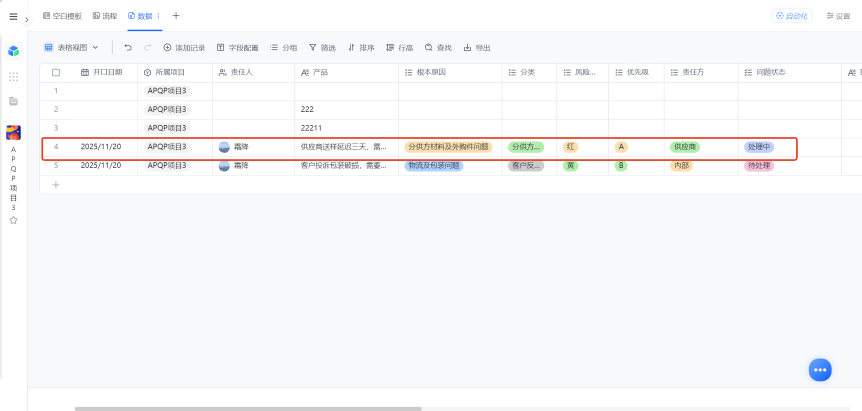Open 查找 search
This screenshot has width=862, height=411.
point(438,48)
